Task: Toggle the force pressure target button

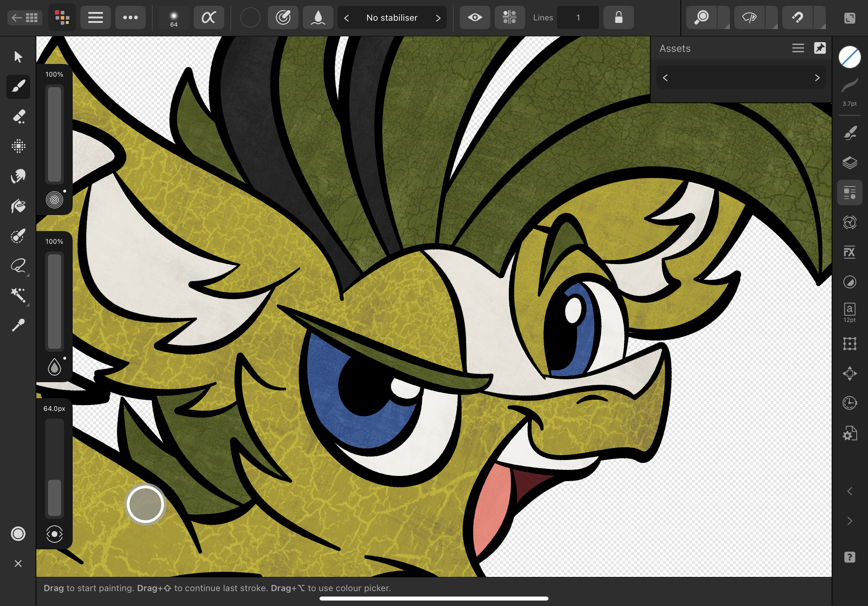Action: tap(283, 17)
